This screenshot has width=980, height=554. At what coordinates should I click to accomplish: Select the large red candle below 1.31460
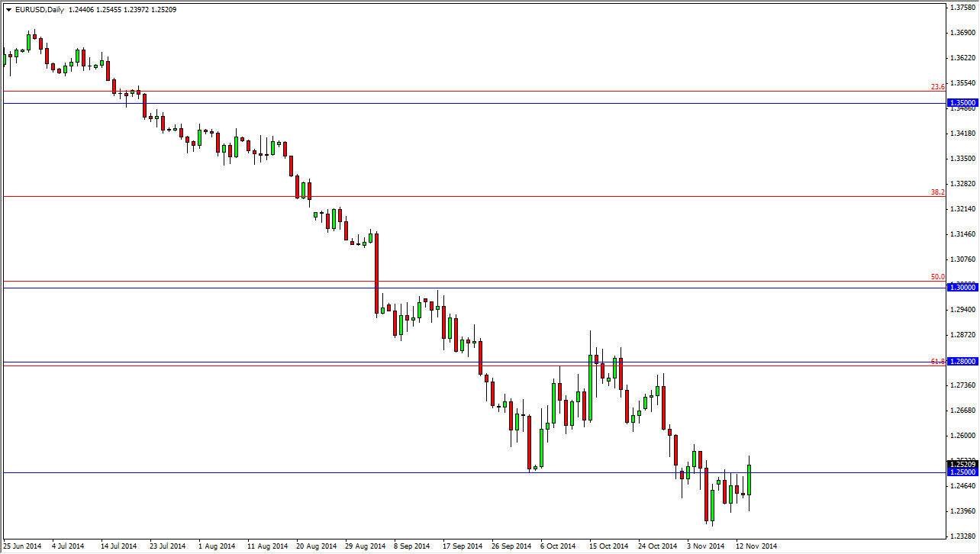tap(376, 271)
